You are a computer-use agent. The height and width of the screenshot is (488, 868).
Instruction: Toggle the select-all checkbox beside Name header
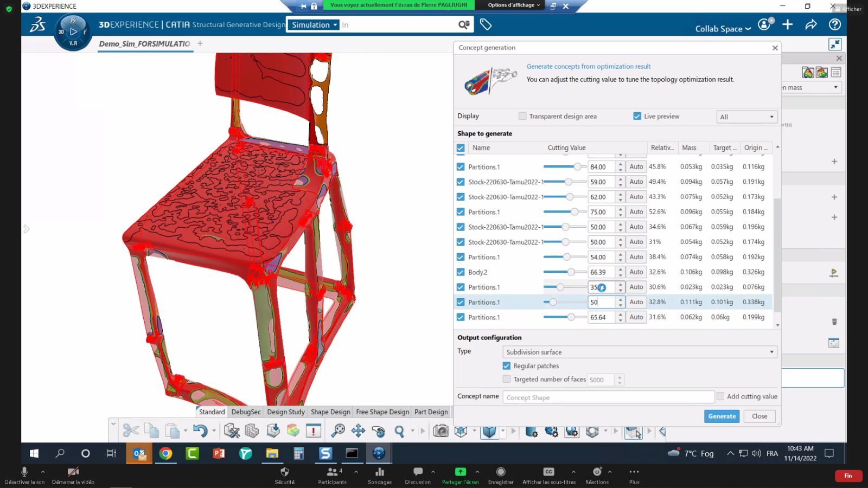click(461, 148)
